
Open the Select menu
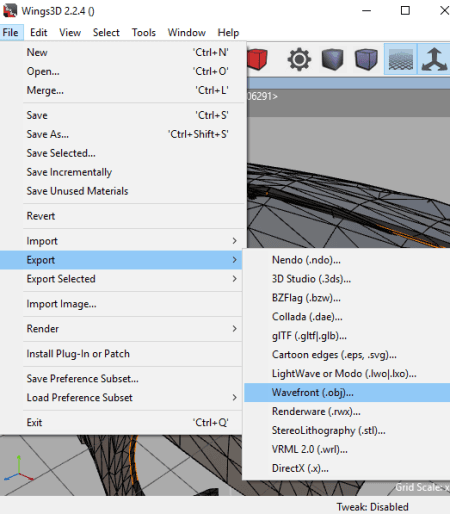106,32
